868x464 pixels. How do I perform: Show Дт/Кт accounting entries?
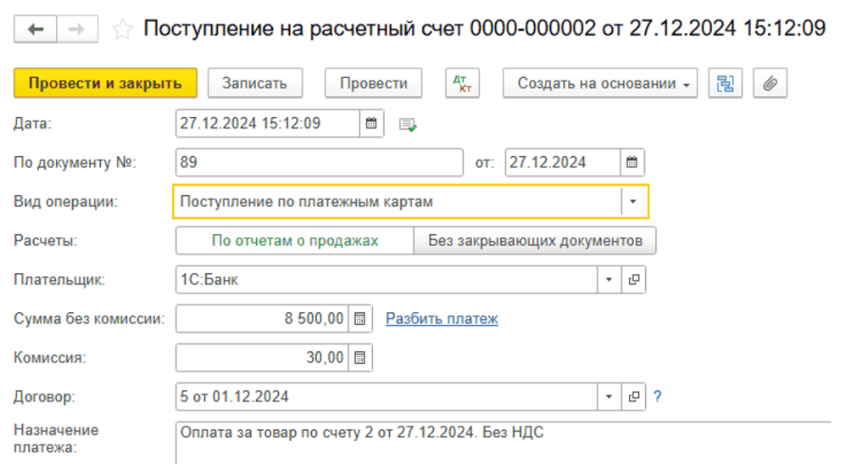[462, 83]
